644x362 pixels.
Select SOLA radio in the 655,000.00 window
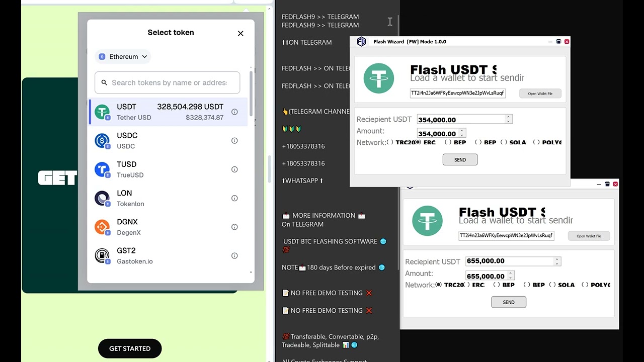click(x=552, y=285)
